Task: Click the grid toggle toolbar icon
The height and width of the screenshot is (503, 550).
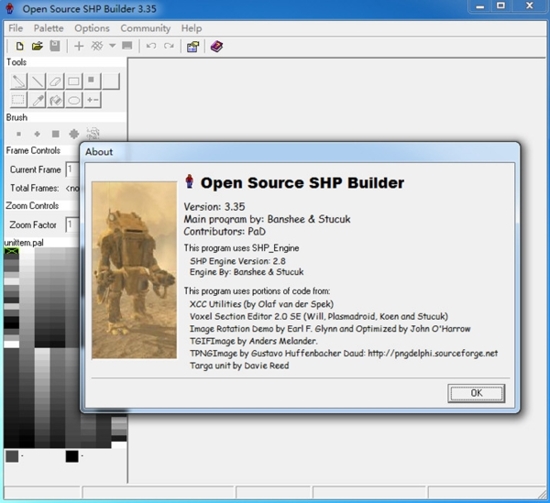Action: 97,46
